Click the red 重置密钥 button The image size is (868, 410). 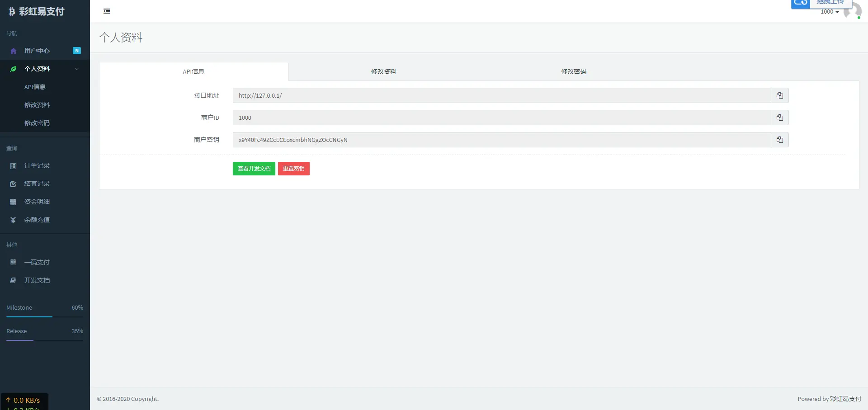click(294, 169)
